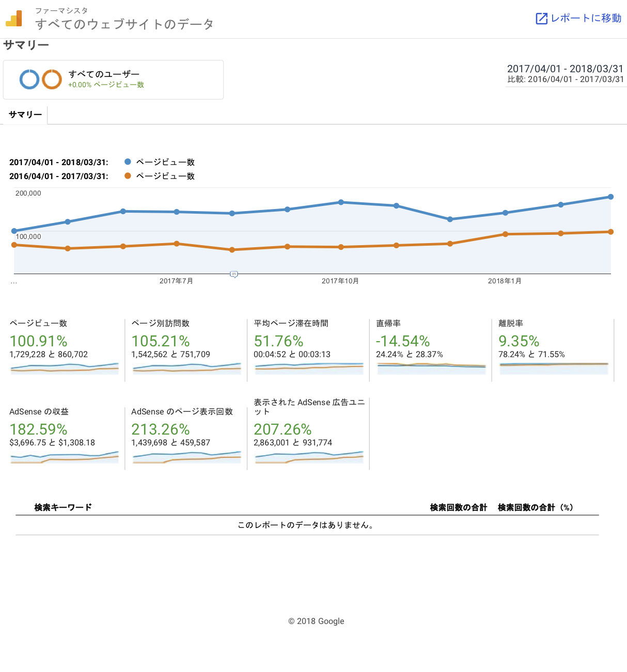The height and width of the screenshot is (672, 627).
Task: Click the 2017年10月 axis label
Action: pos(340,281)
